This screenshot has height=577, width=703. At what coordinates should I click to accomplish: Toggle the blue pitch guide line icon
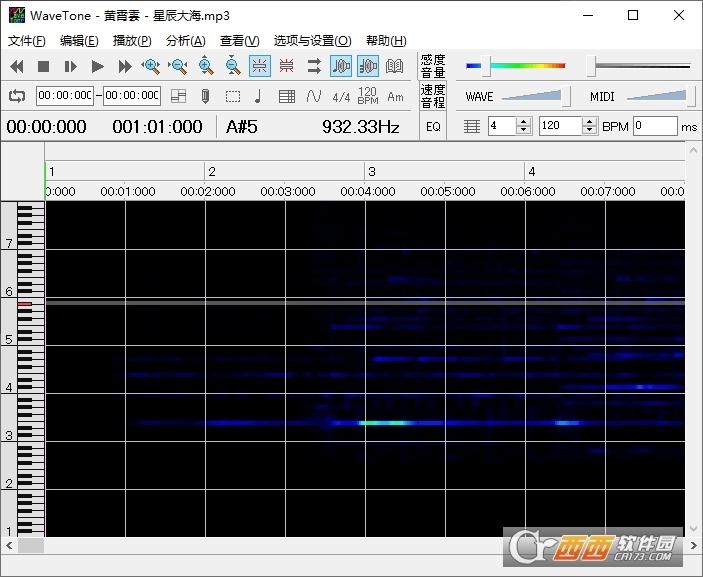pyautogui.click(x=260, y=66)
